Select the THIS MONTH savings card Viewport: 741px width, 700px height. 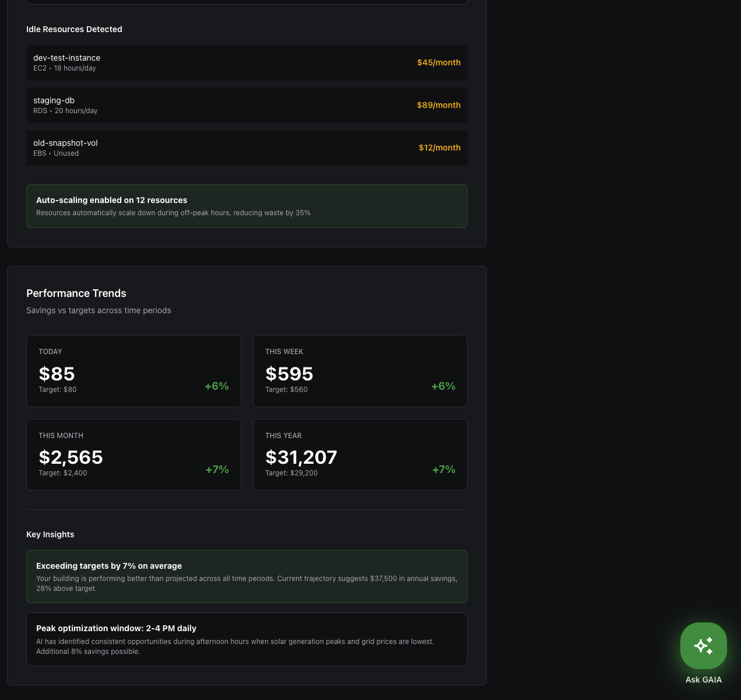[134, 454]
